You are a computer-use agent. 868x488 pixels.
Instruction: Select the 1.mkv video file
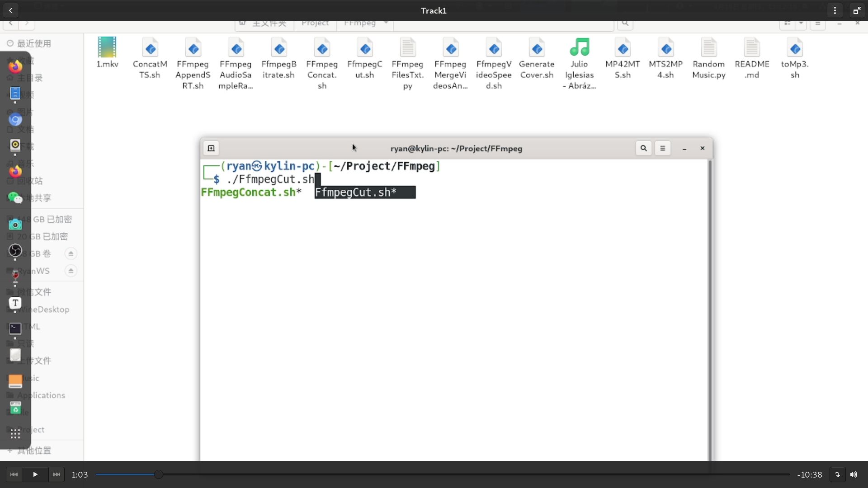[x=107, y=48]
